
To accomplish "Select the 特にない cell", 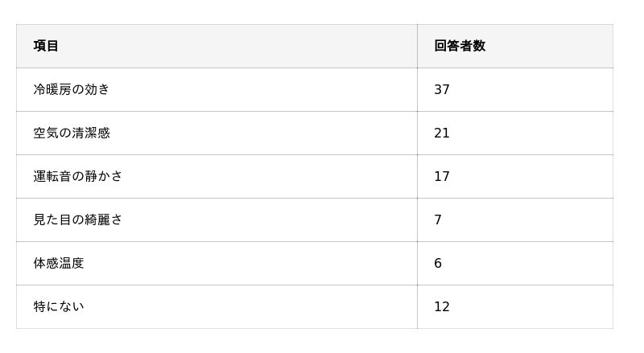I will pyautogui.click(x=59, y=306).
